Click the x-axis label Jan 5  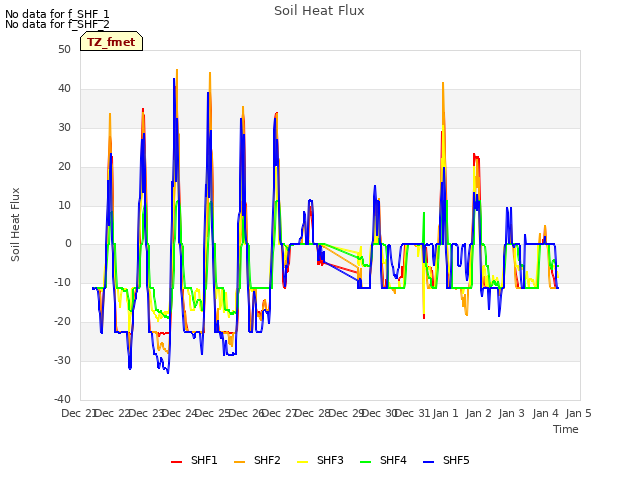click(x=578, y=413)
